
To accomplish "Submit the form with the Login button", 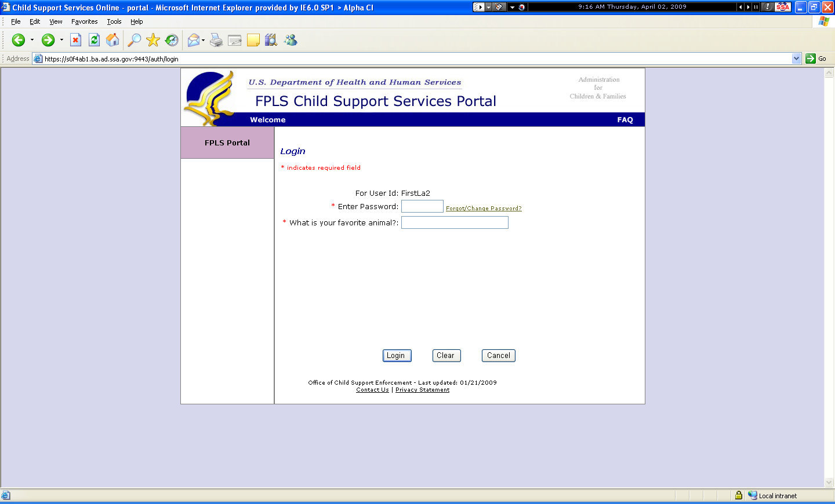I will (397, 356).
